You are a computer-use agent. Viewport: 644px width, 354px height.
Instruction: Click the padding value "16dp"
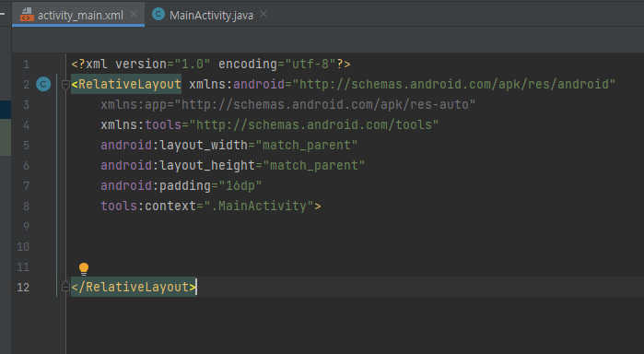tap(240, 185)
